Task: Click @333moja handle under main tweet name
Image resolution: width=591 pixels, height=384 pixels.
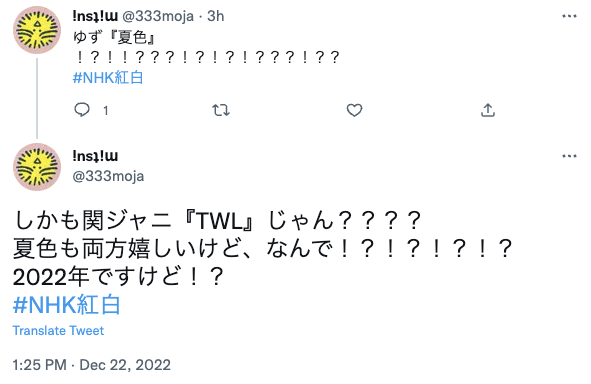Action: click(108, 176)
